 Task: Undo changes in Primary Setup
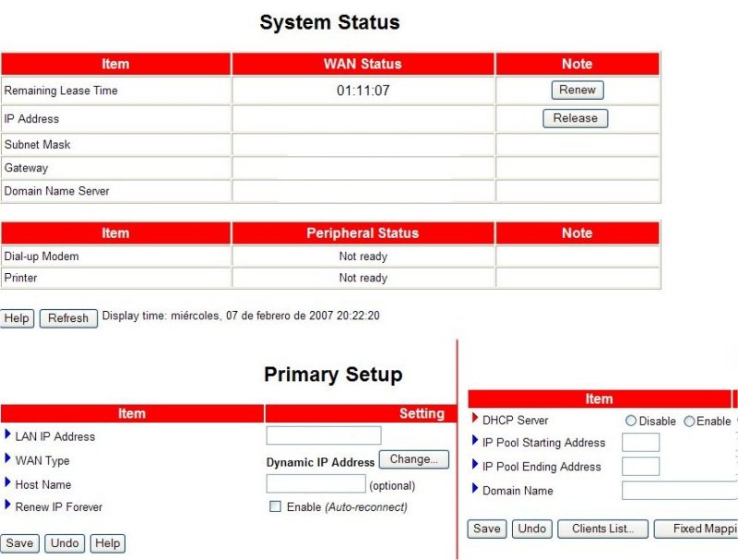tap(65, 543)
